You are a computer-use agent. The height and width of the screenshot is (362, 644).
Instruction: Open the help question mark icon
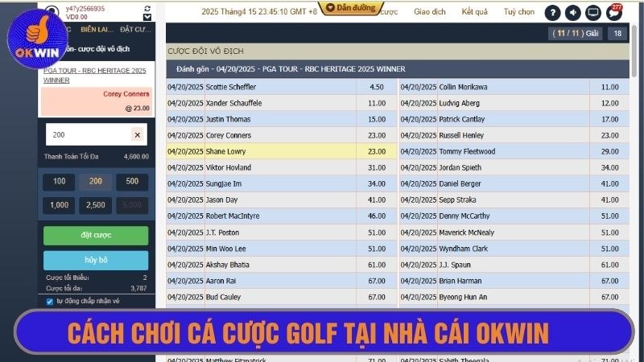tap(552, 13)
